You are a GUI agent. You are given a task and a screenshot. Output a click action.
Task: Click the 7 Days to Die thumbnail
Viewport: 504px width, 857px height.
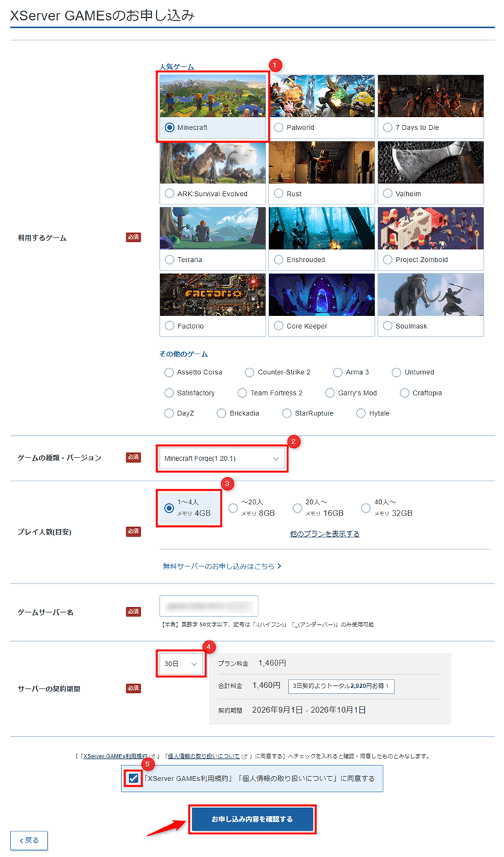[431, 96]
